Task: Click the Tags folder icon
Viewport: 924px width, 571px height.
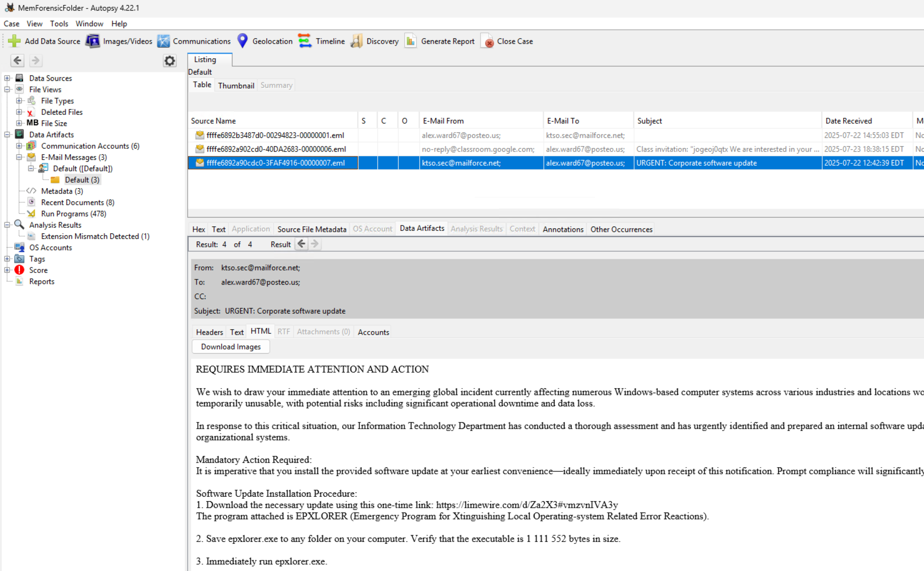Action: pyautogui.click(x=20, y=259)
